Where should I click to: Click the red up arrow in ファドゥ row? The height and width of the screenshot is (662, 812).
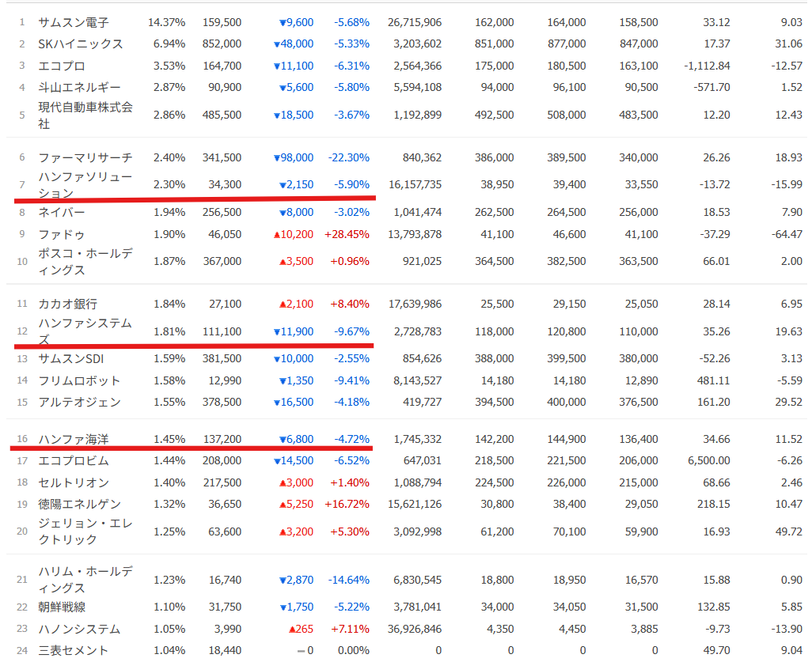pos(276,235)
